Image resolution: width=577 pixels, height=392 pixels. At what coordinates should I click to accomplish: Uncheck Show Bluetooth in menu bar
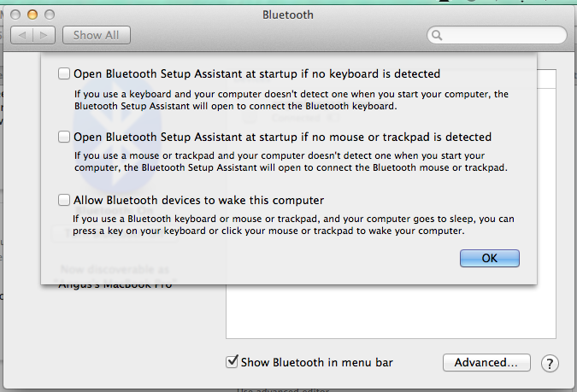(x=232, y=362)
